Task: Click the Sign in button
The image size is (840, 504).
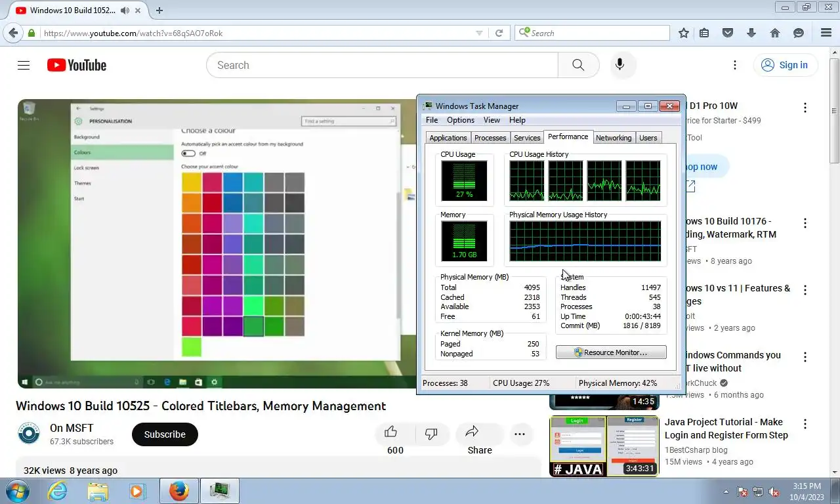Action: click(786, 65)
